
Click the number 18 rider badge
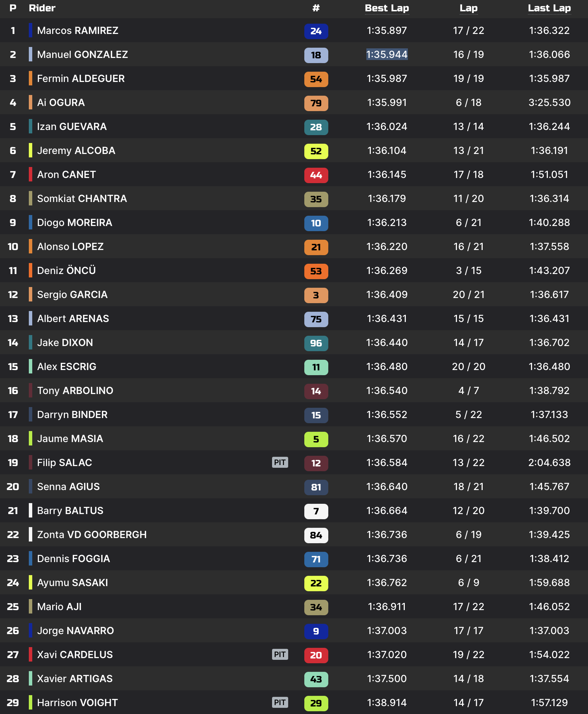(x=316, y=55)
